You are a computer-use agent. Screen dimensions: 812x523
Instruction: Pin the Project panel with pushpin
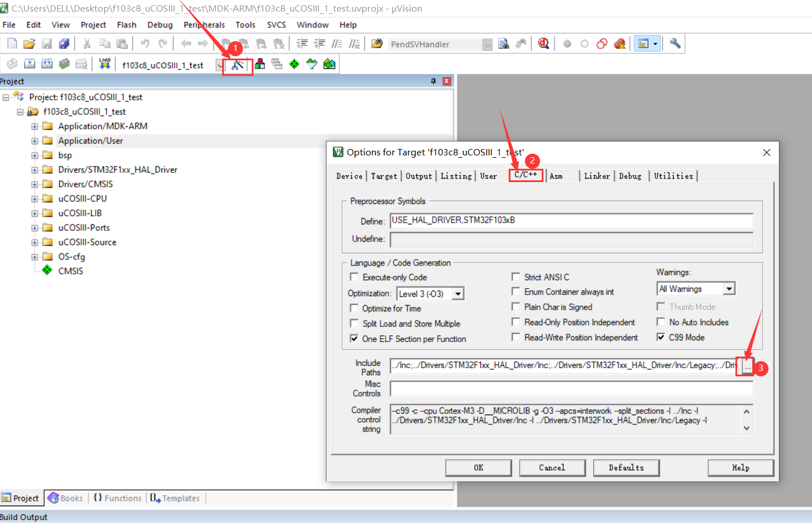tap(433, 81)
